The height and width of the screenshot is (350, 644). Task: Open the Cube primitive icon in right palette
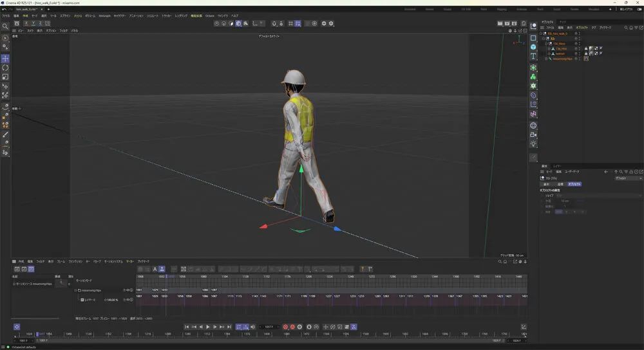click(x=533, y=47)
